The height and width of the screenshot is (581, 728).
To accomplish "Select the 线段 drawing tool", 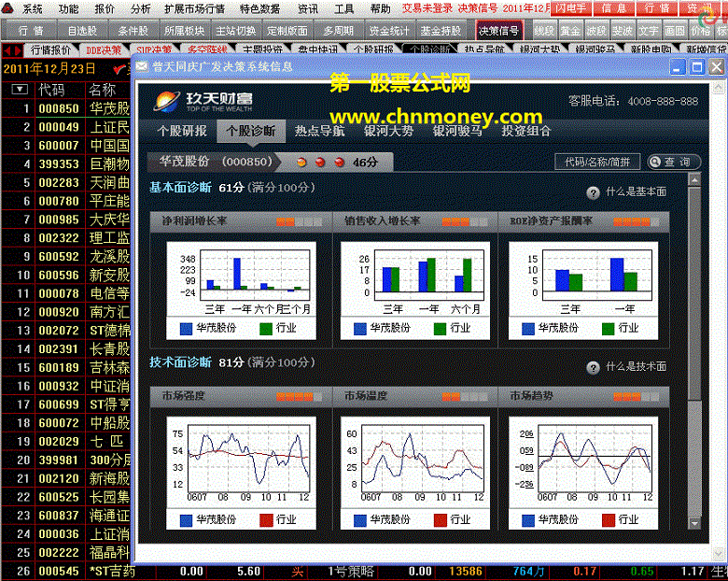I will pos(544,31).
